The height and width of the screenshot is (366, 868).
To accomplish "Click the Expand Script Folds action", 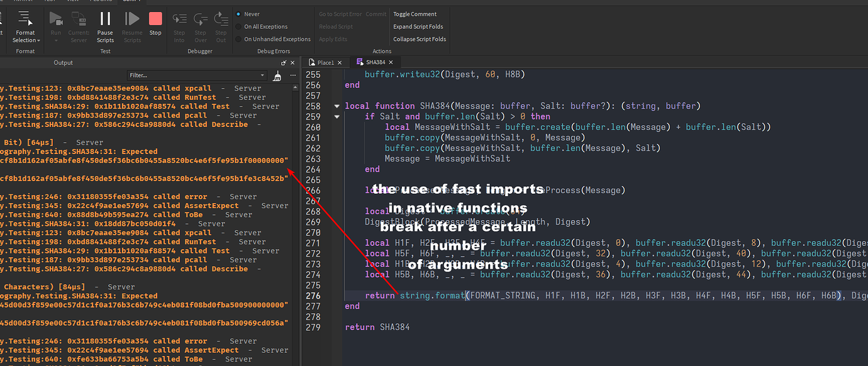I will (x=418, y=26).
